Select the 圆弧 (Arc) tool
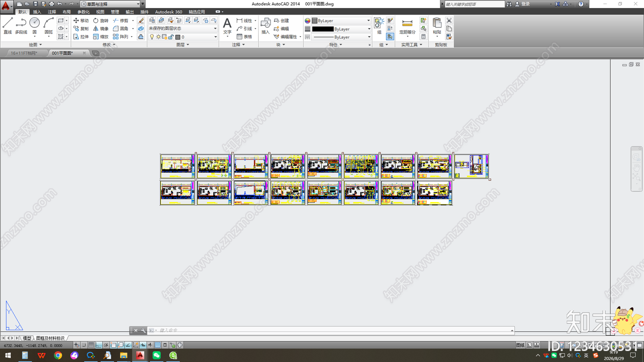 (49, 26)
